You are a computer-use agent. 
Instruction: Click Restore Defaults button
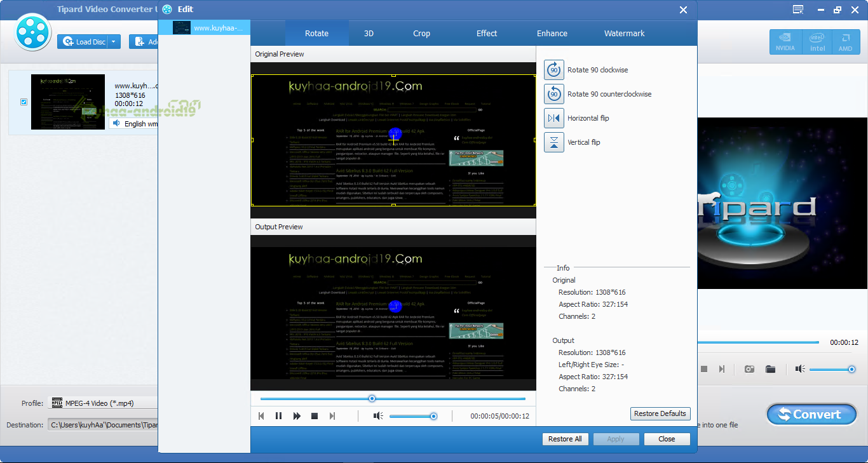[660, 413]
